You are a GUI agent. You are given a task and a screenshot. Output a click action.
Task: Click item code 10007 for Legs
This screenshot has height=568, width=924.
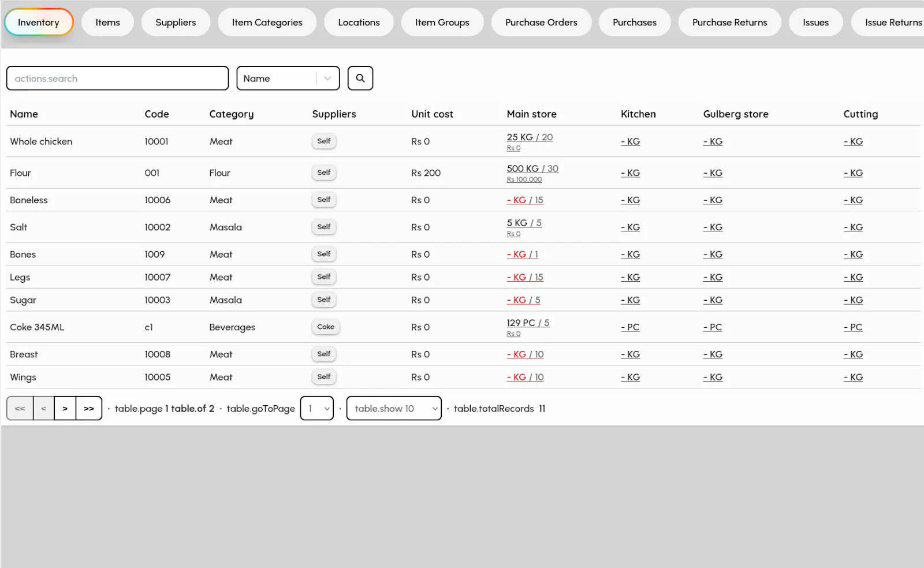pyautogui.click(x=158, y=278)
